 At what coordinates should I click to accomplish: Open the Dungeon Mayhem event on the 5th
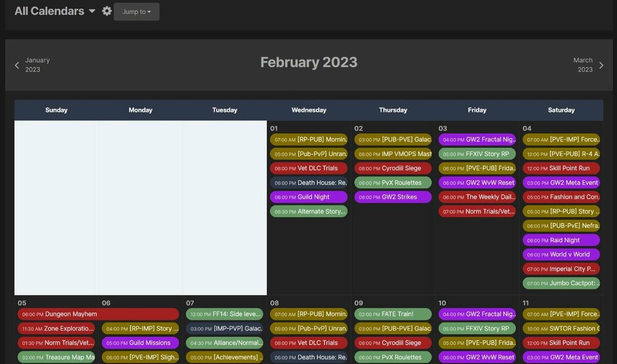(x=99, y=314)
